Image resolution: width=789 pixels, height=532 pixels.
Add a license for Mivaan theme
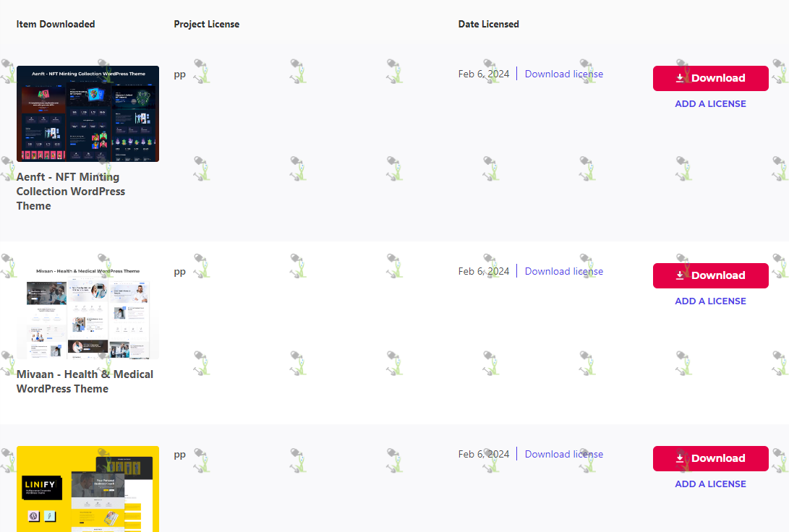(710, 301)
